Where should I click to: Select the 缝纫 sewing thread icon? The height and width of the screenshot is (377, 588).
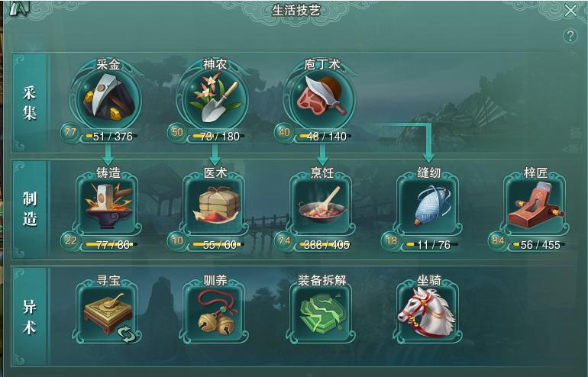pos(429,206)
